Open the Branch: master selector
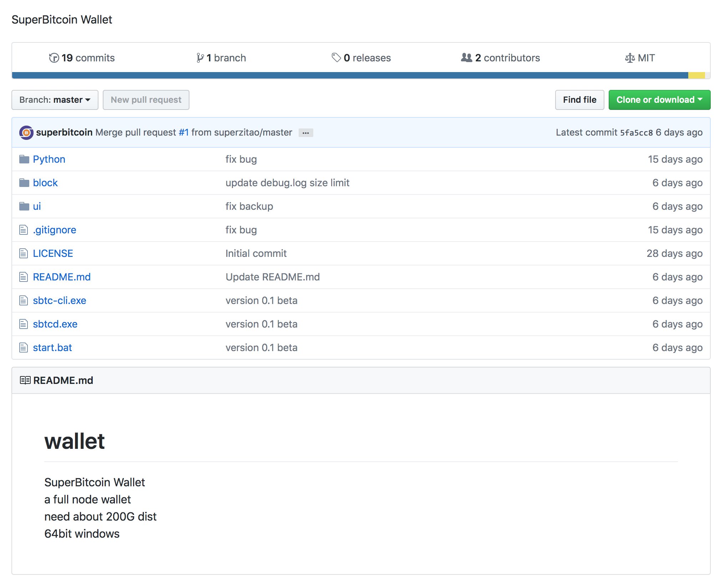Viewport: 725px width, 588px height. [55, 100]
